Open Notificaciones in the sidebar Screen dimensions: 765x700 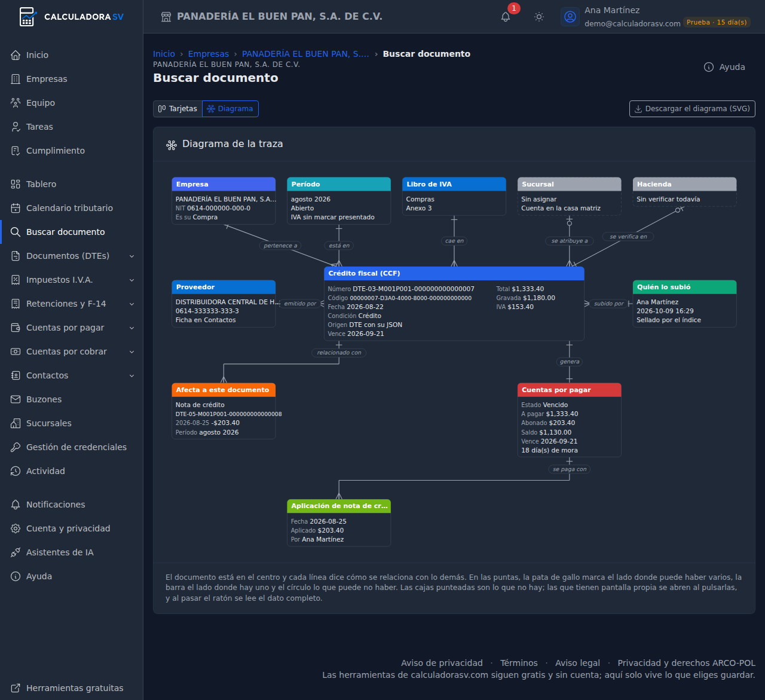coord(72,505)
